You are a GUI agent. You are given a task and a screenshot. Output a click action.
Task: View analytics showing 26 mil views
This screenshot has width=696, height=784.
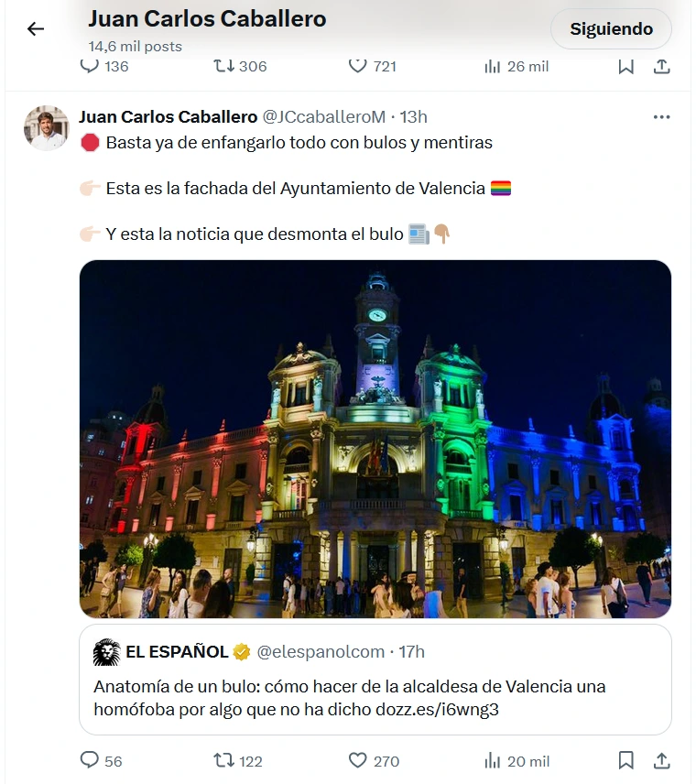[x=517, y=66]
